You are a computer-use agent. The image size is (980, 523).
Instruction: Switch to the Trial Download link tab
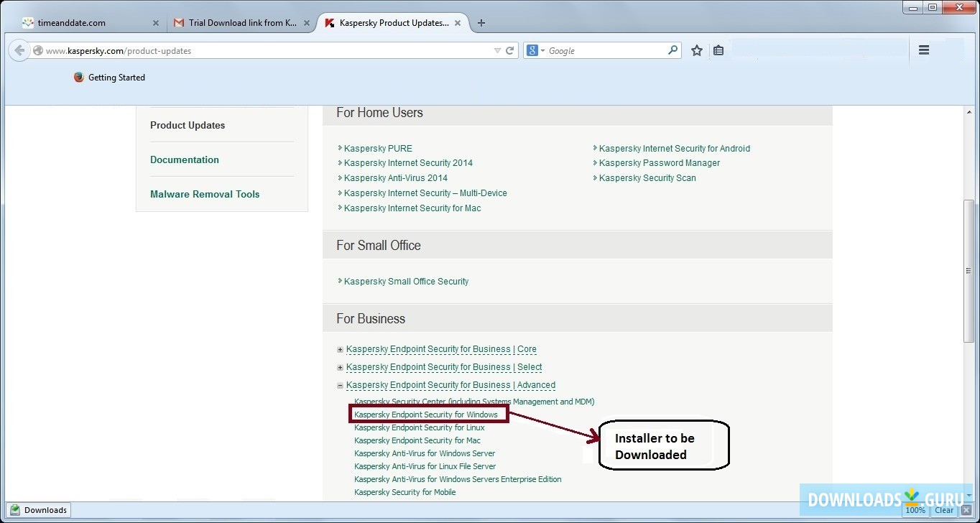click(243, 23)
